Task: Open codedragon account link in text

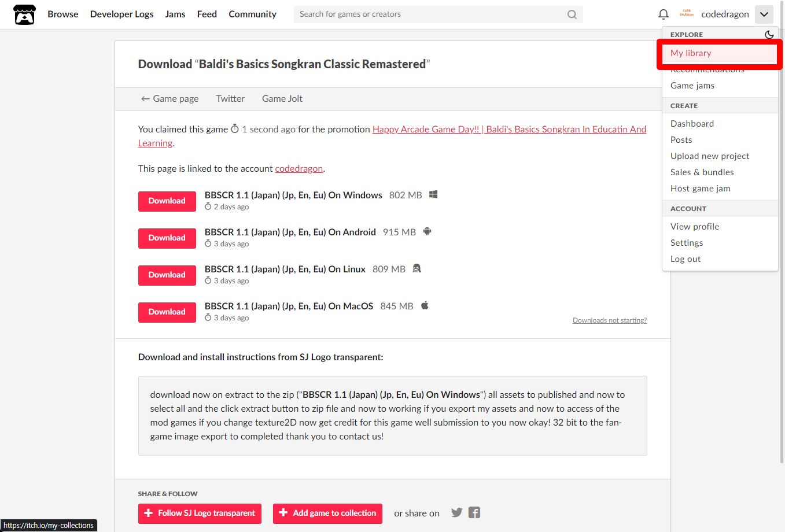Action: coord(298,169)
